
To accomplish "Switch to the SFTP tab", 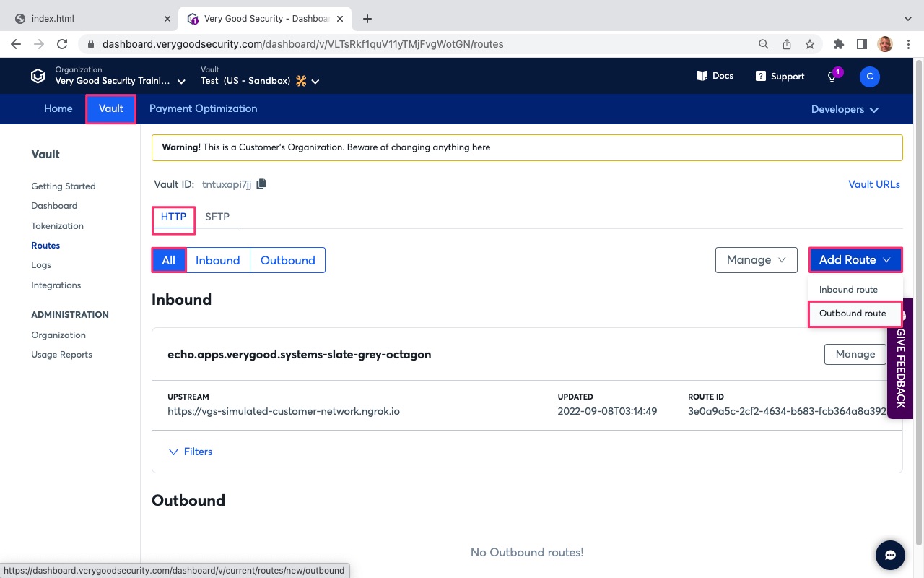I will [x=217, y=217].
